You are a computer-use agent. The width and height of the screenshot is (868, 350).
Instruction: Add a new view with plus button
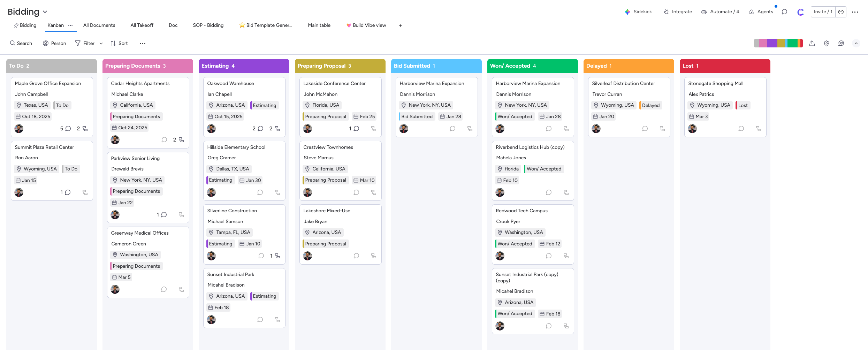point(401,25)
